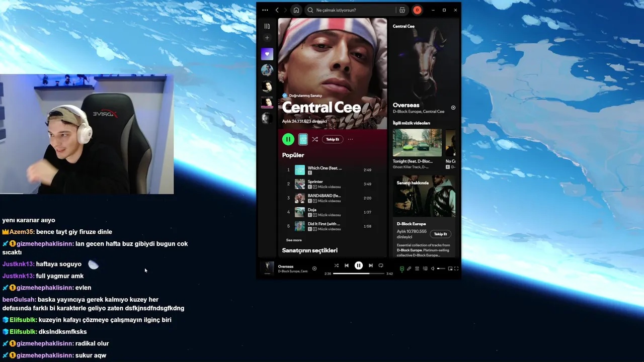Open lyrics with the microphone icon
The image size is (644, 362).
coord(409,268)
